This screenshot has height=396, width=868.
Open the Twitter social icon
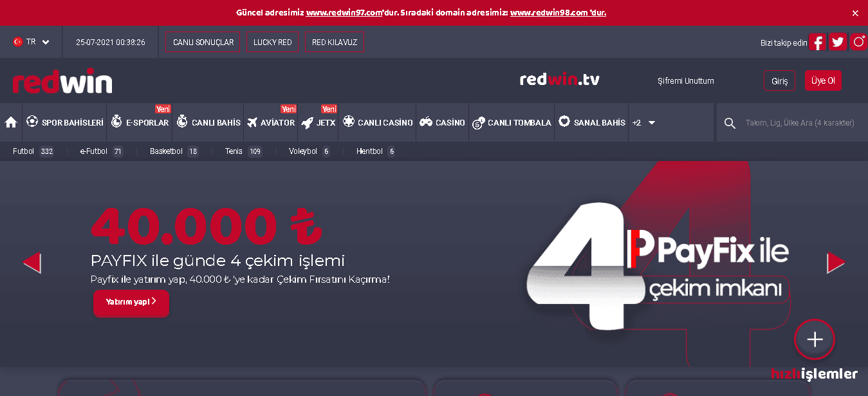[838, 42]
